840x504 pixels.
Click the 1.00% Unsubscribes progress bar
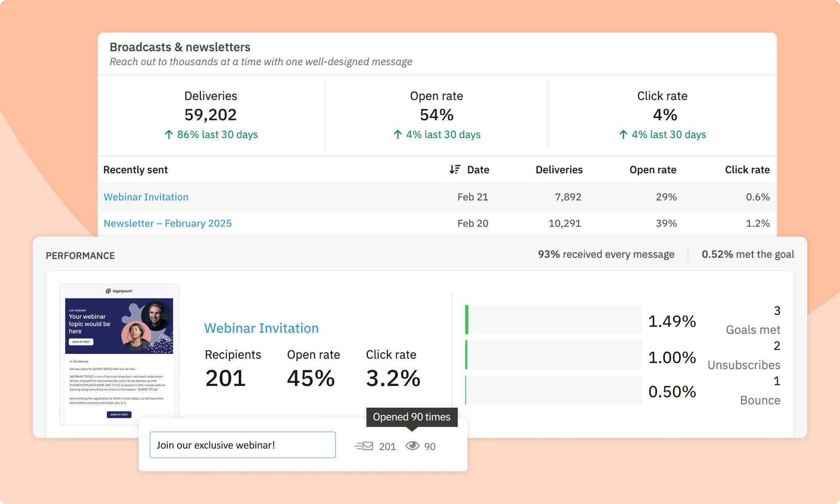(x=554, y=355)
